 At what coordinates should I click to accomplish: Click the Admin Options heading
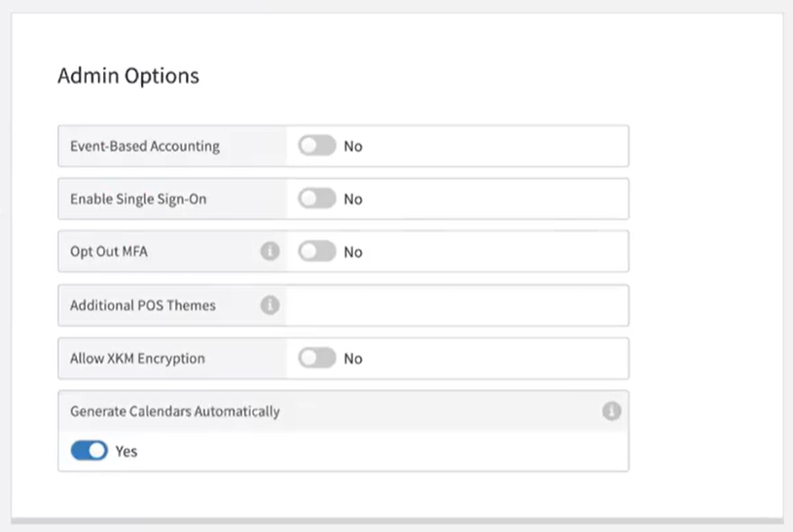[128, 76]
